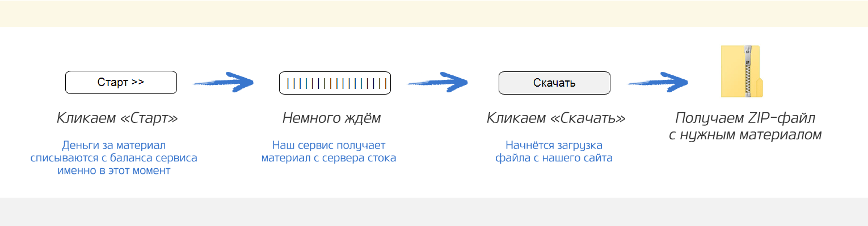
Task: Click the text «с нужным материалом»
Action: click(744, 135)
